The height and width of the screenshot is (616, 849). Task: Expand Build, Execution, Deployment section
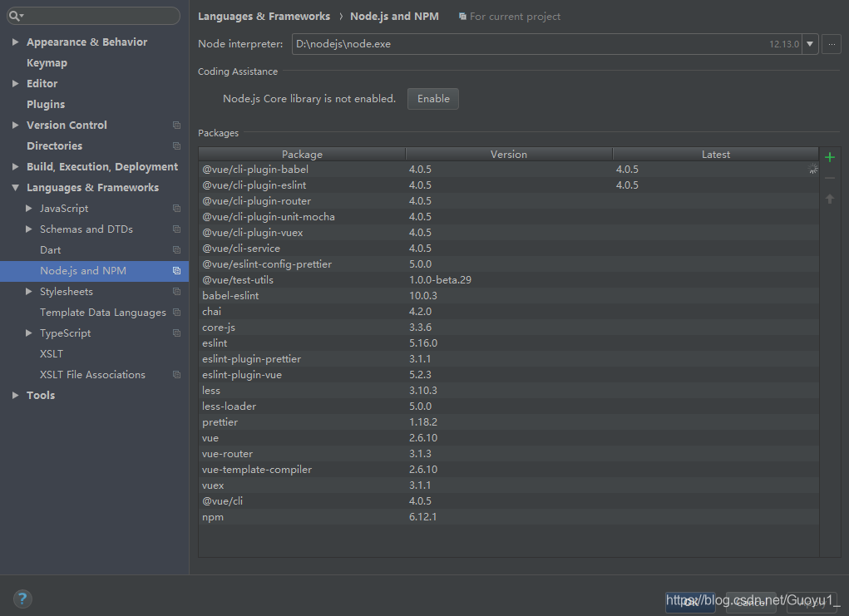[x=15, y=167]
